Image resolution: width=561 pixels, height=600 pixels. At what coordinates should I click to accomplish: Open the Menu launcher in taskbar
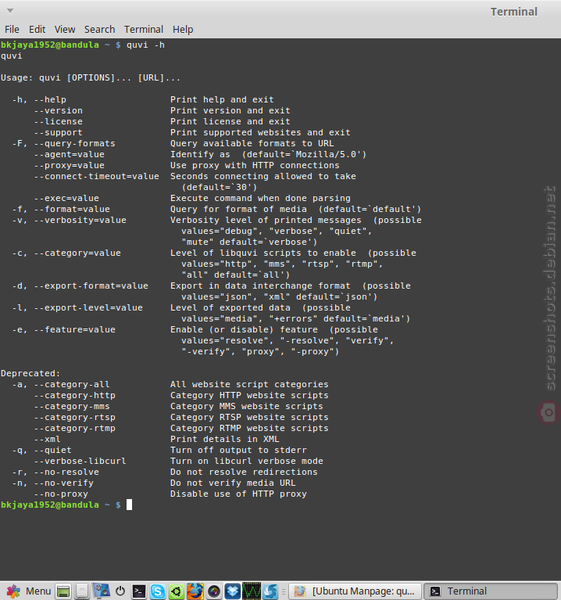(x=29, y=591)
